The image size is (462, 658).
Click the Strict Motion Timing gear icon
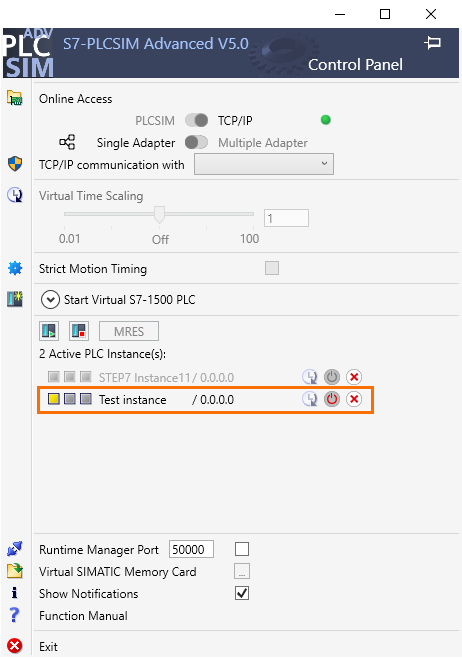(15, 268)
